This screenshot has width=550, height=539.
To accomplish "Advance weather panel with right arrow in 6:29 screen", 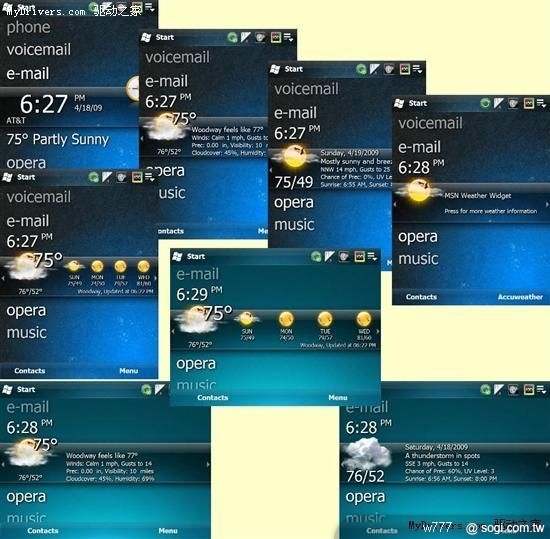I will click(378, 331).
